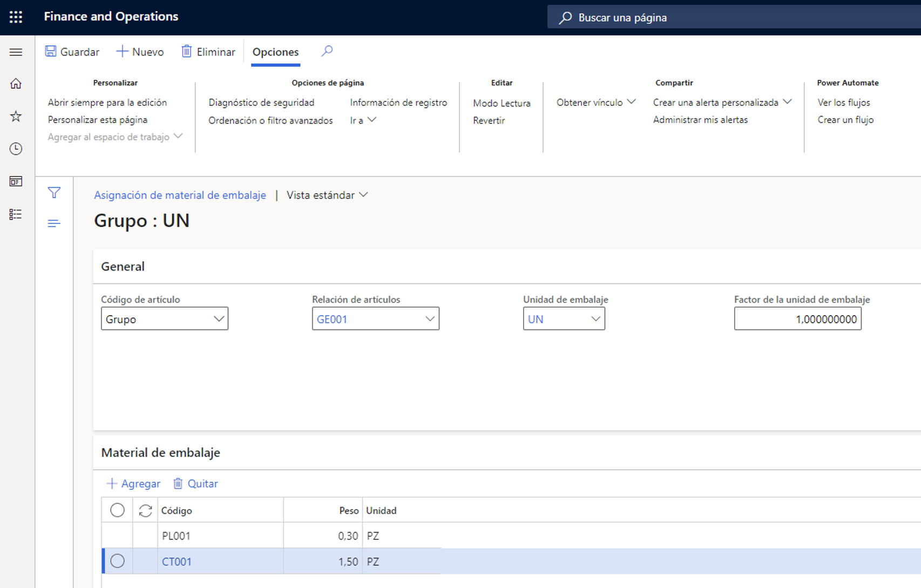The image size is (921, 588).
Task: Select the Opciones tab
Action: tap(275, 52)
